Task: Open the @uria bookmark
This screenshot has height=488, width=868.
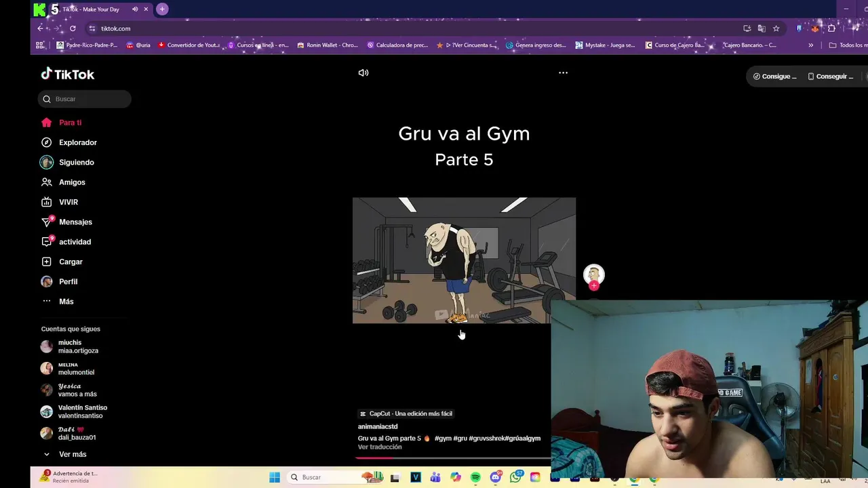Action: (138, 45)
